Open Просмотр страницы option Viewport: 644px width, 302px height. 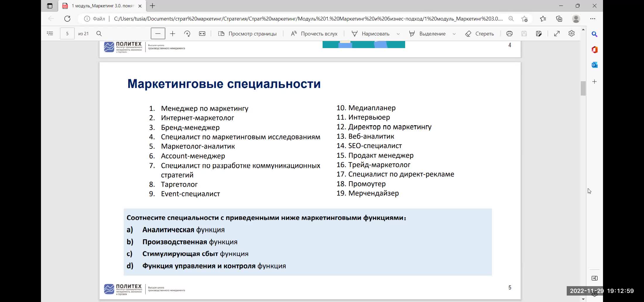pos(247,34)
